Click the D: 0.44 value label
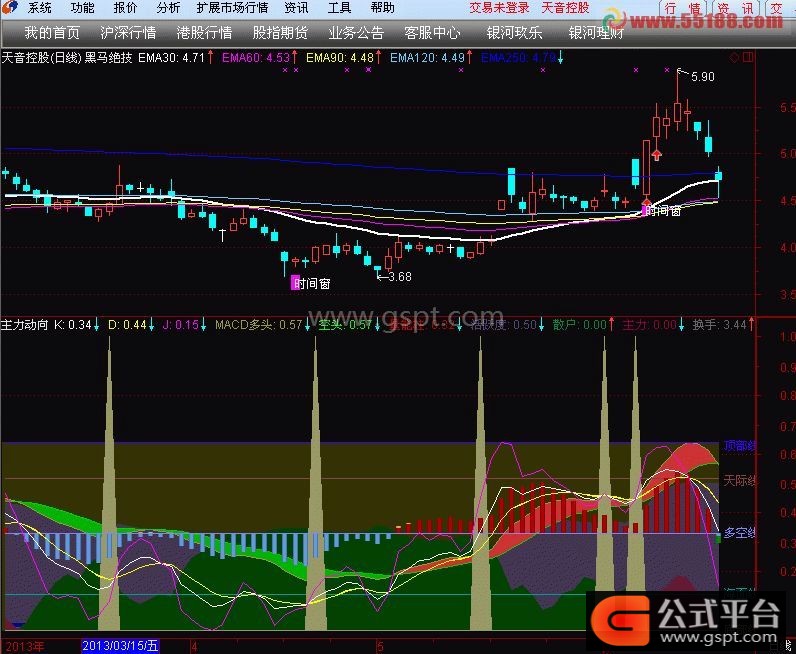The image size is (796, 654). [x=127, y=324]
